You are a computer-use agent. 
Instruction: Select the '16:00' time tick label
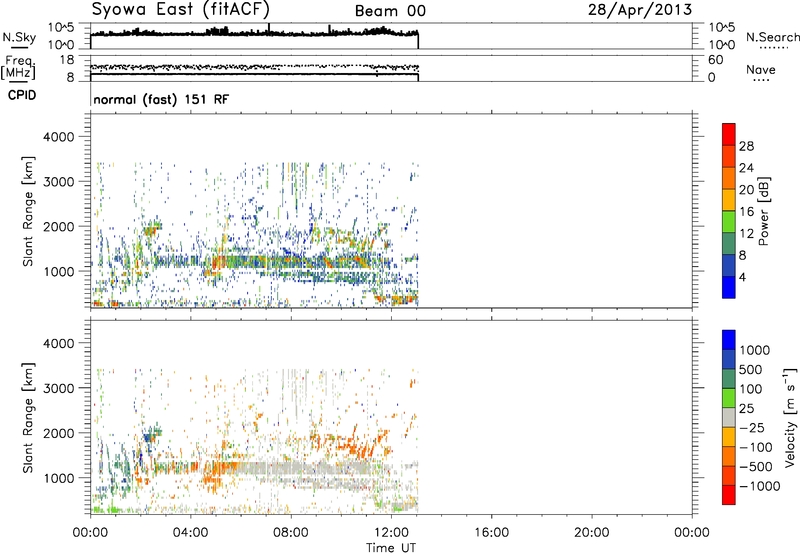tap(491, 533)
